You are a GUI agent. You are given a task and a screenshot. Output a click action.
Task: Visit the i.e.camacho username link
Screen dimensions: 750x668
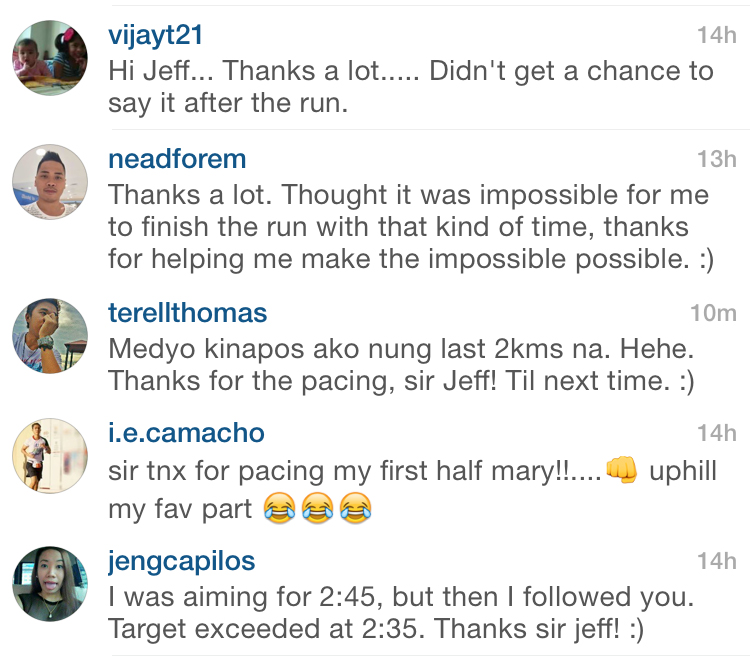pos(186,434)
